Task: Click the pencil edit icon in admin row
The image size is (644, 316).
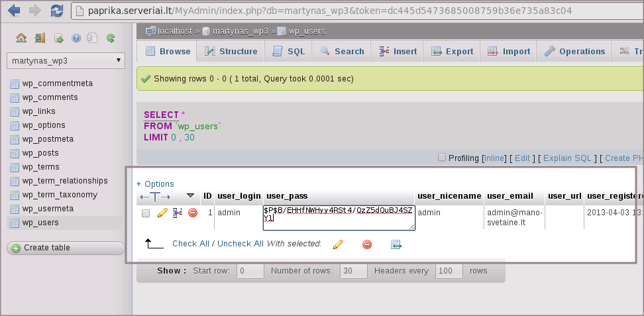Action: pyautogui.click(x=162, y=213)
